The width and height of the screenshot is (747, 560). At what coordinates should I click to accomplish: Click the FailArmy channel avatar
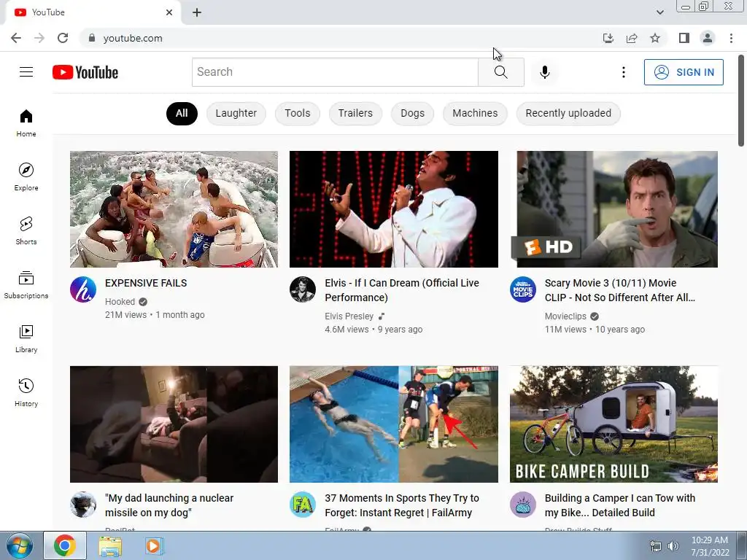(303, 505)
